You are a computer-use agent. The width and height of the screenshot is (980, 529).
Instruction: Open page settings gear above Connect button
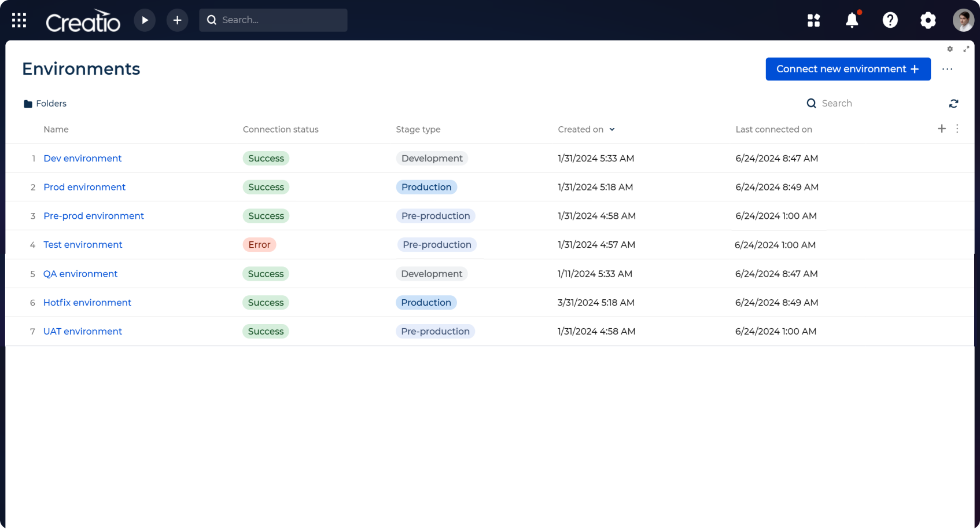coord(949,49)
